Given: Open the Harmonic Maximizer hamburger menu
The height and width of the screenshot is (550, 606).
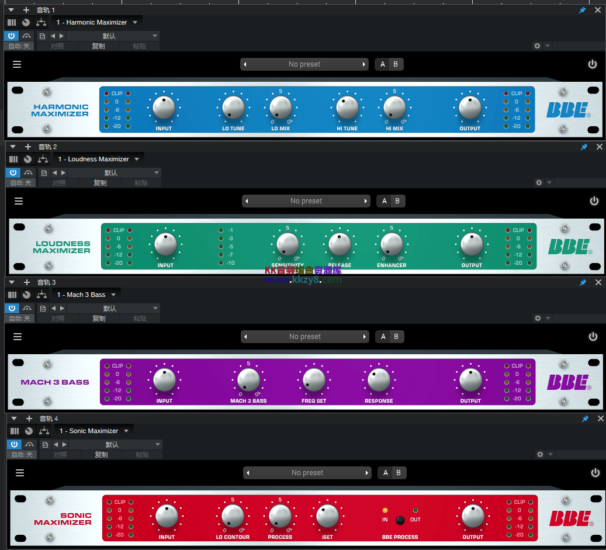Looking at the screenshot, I should [17, 64].
